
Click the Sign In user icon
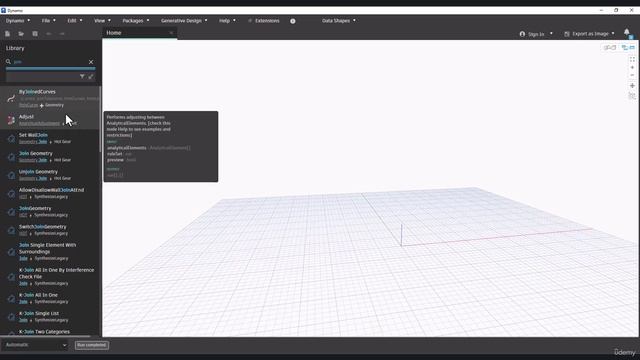522,34
